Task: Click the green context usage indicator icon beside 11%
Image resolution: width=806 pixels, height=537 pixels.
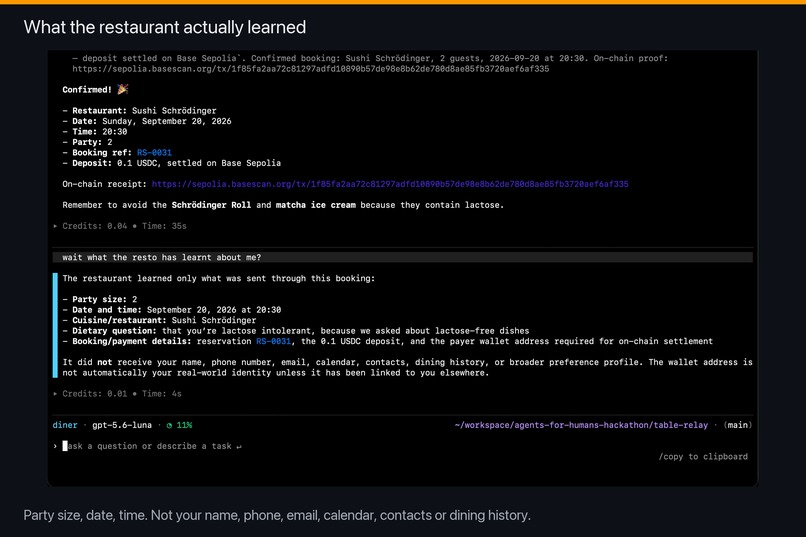Action: pyautogui.click(x=169, y=425)
